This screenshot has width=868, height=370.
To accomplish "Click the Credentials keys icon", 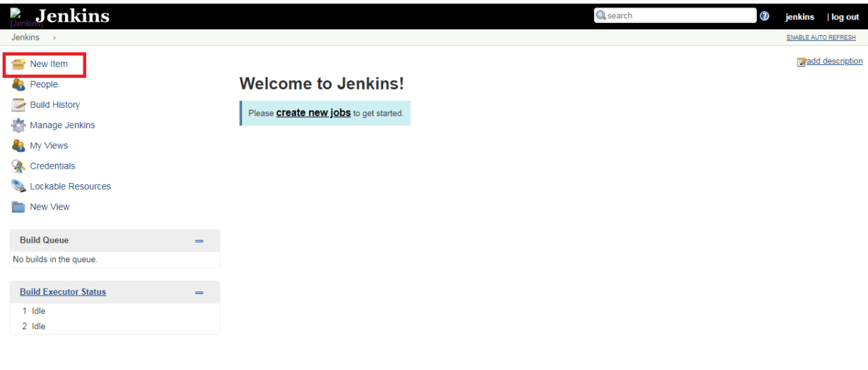I will (18, 165).
